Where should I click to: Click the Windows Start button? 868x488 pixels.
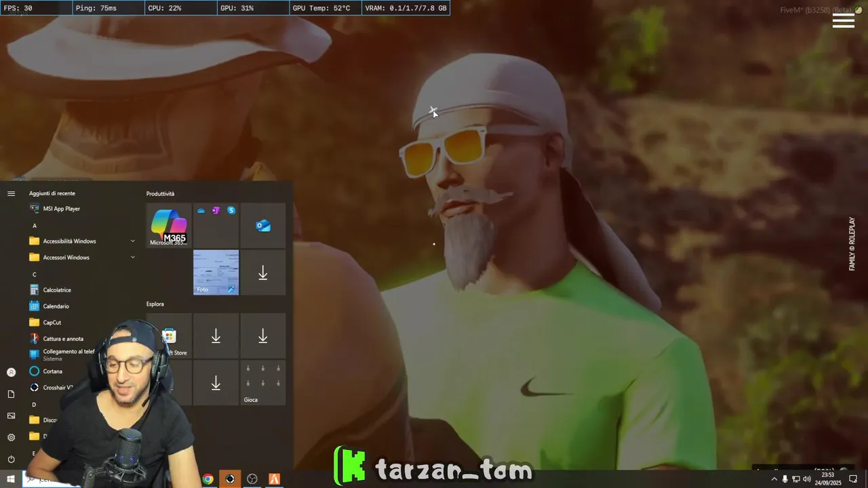click(x=11, y=479)
